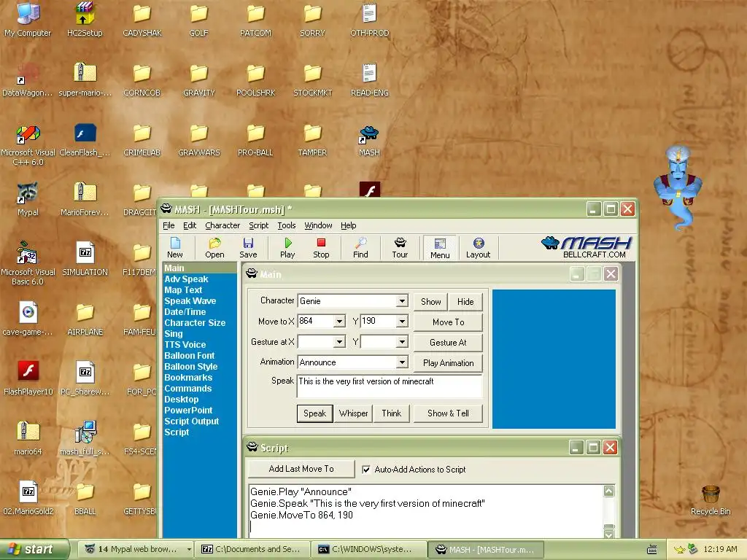Click the Move To button
747x560 pixels.
448,322
